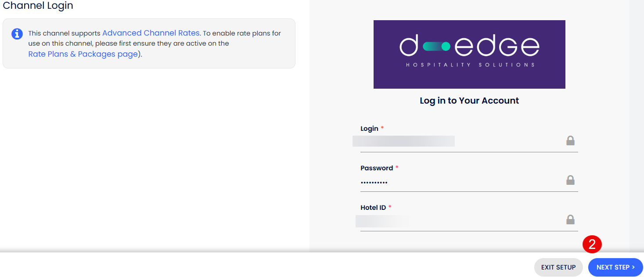Click the Hotel ID field label
Screen dimensions: 644x277
[x=373, y=208]
